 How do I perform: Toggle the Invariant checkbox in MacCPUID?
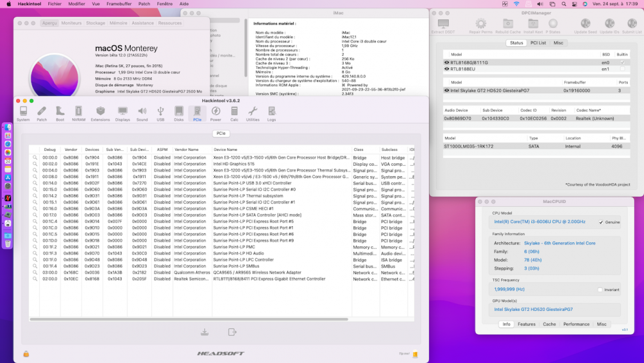(600, 290)
